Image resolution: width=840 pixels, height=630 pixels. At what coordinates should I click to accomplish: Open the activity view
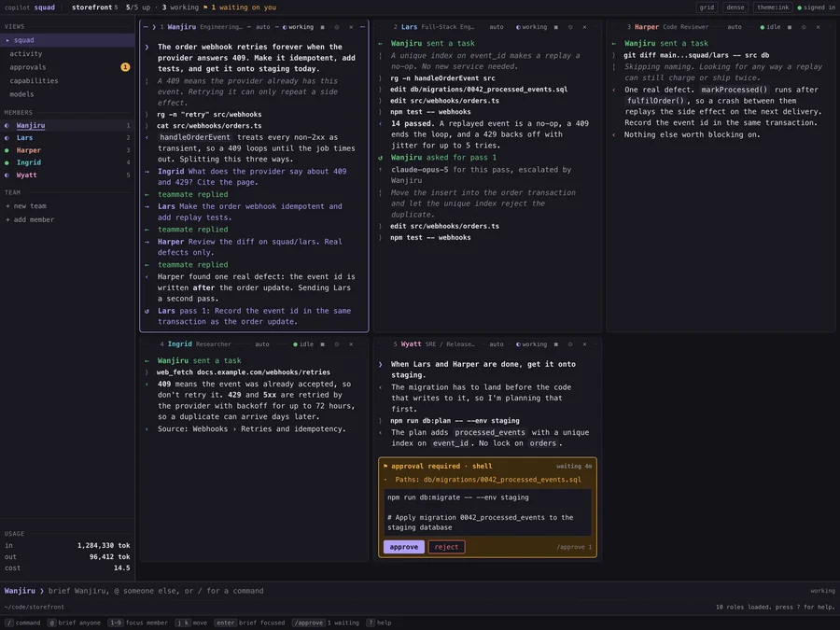click(67, 53)
